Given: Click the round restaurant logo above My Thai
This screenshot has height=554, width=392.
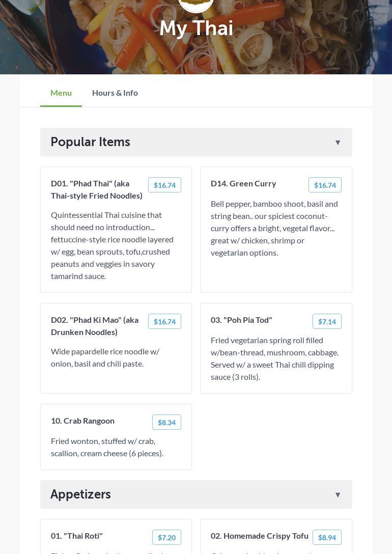Looking at the screenshot, I should pyautogui.click(x=196, y=4).
